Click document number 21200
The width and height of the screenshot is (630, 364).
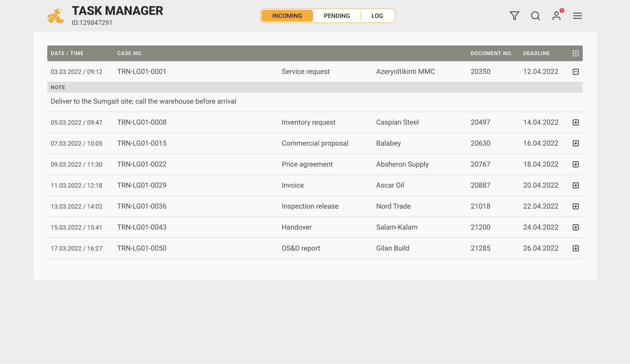click(x=480, y=227)
